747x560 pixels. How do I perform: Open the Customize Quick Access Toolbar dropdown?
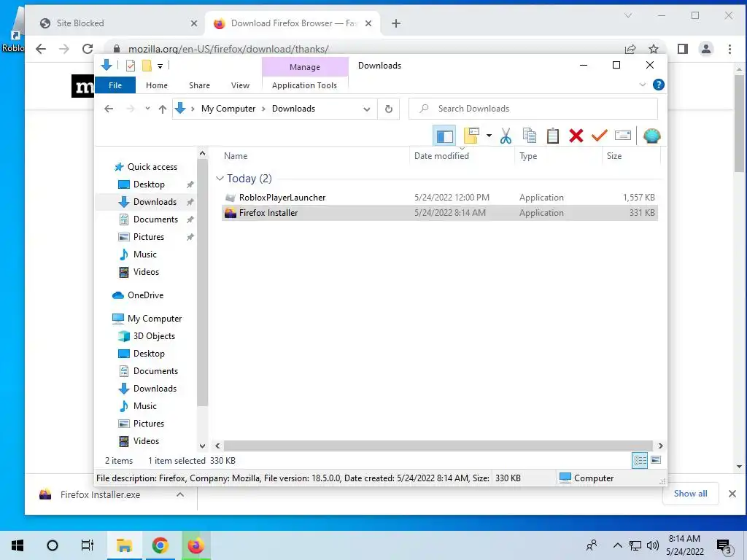160,66
